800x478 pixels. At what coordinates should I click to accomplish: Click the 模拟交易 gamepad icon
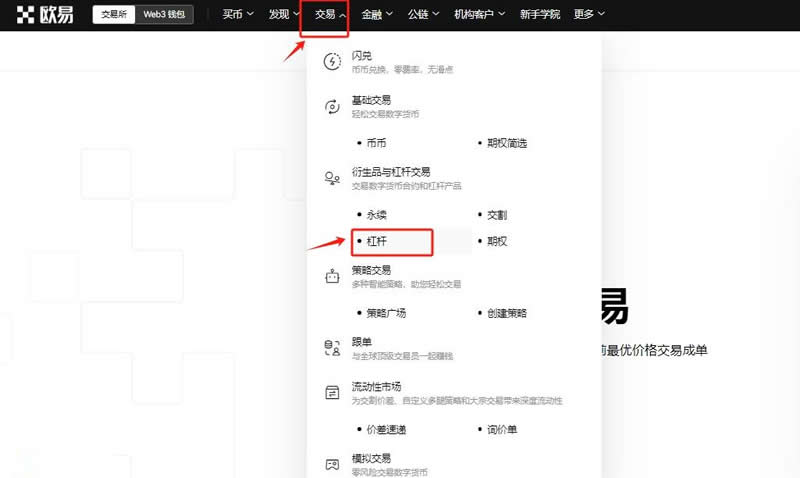click(332, 464)
